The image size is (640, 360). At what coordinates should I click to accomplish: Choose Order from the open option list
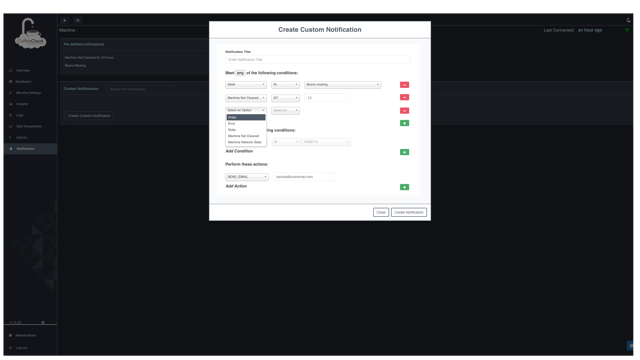246,118
